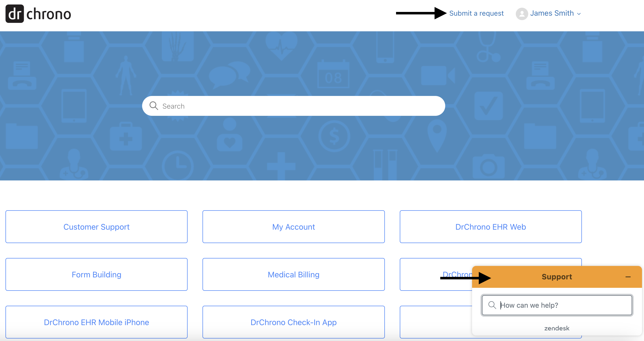This screenshot has width=644, height=341.
Task: Minimize the Support widget
Action: 628,277
